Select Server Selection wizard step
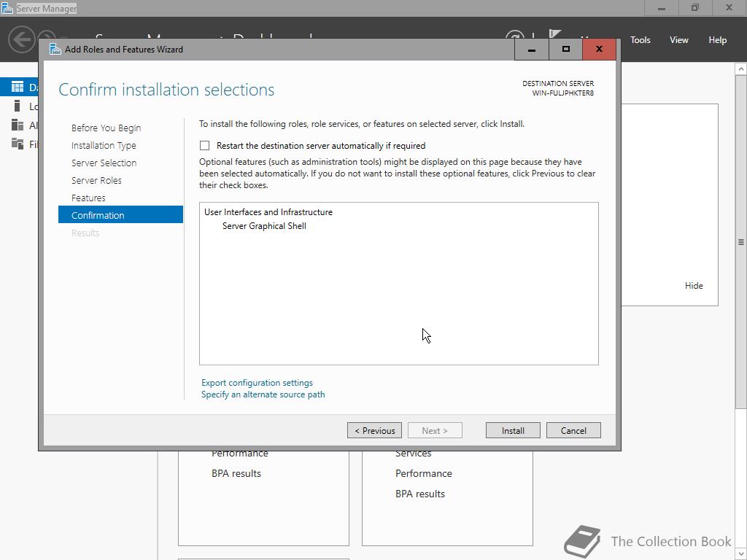 [x=104, y=163]
